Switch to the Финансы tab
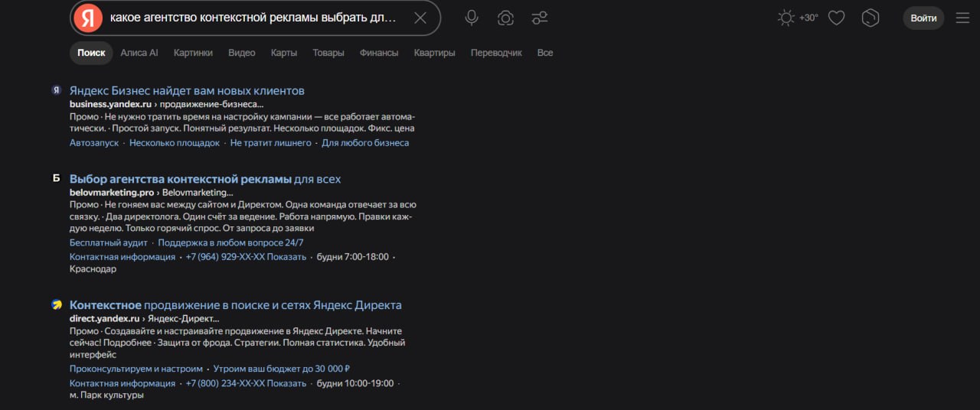 379,53
